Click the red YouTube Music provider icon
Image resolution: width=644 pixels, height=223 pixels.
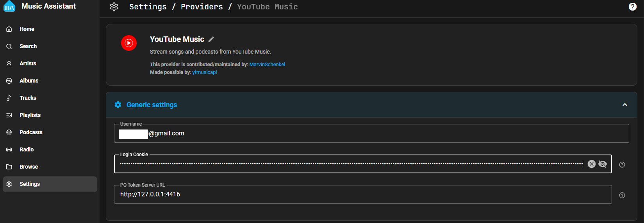click(x=129, y=43)
